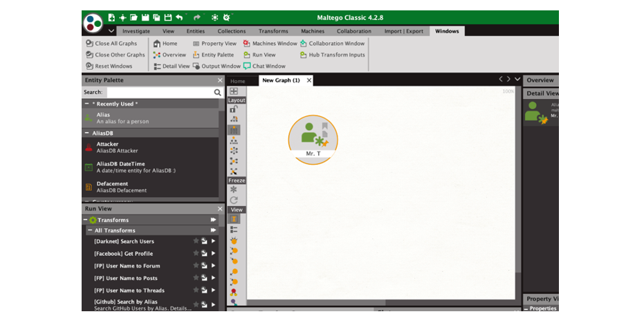Select the Mr. T entity on graph
Screen dimensions: 644x323
[313, 140]
